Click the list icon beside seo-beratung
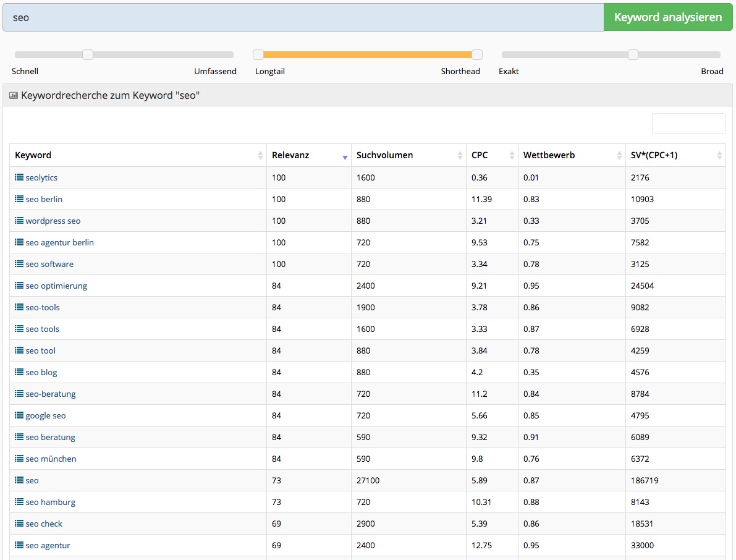The width and height of the screenshot is (736, 560). tap(19, 393)
